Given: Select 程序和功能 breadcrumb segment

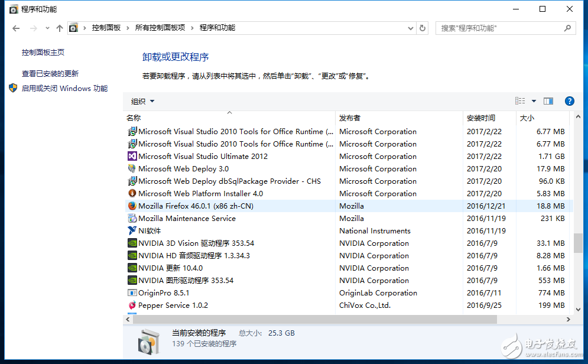Looking at the screenshot, I should 217,28.
